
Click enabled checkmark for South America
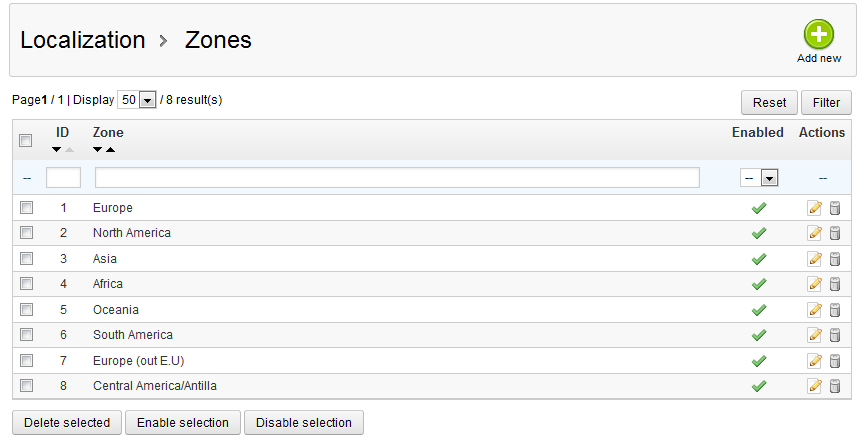pyautogui.click(x=759, y=335)
